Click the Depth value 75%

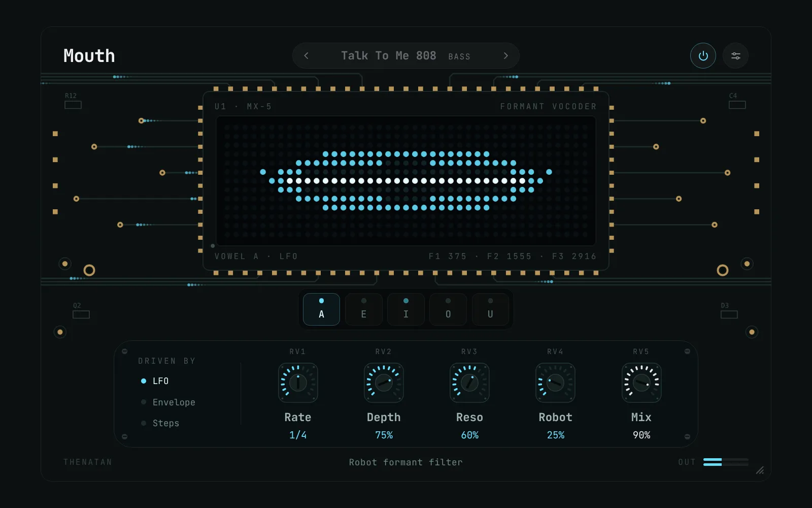click(x=384, y=435)
